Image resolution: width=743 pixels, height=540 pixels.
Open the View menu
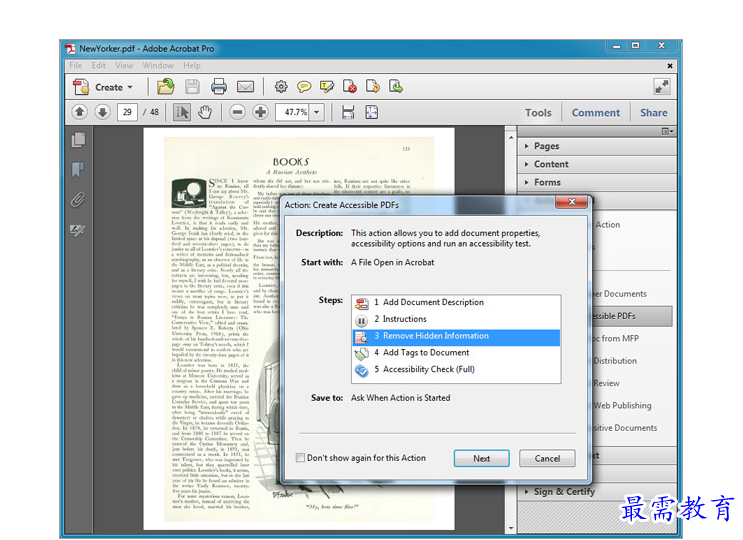click(x=124, y=65)
